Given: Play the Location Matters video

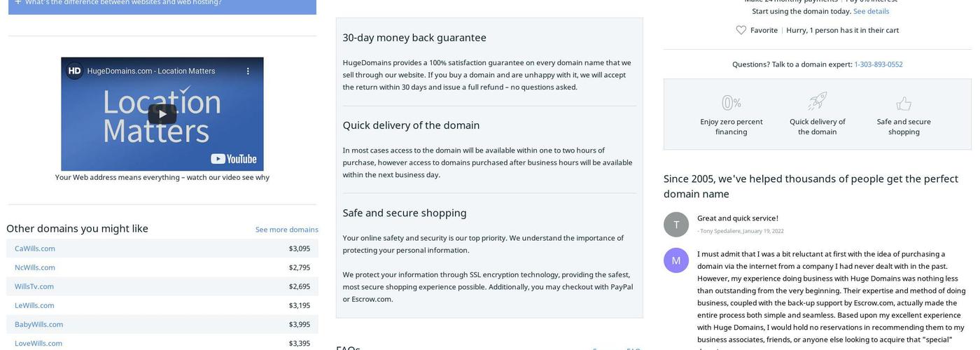Looking at the screenshot, I should [162, 114].
